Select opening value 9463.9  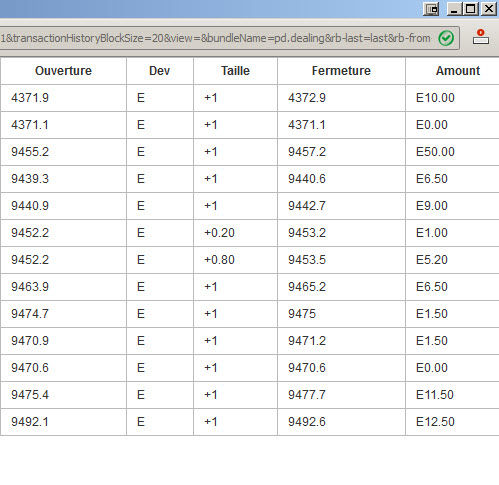tap(30, 287)
